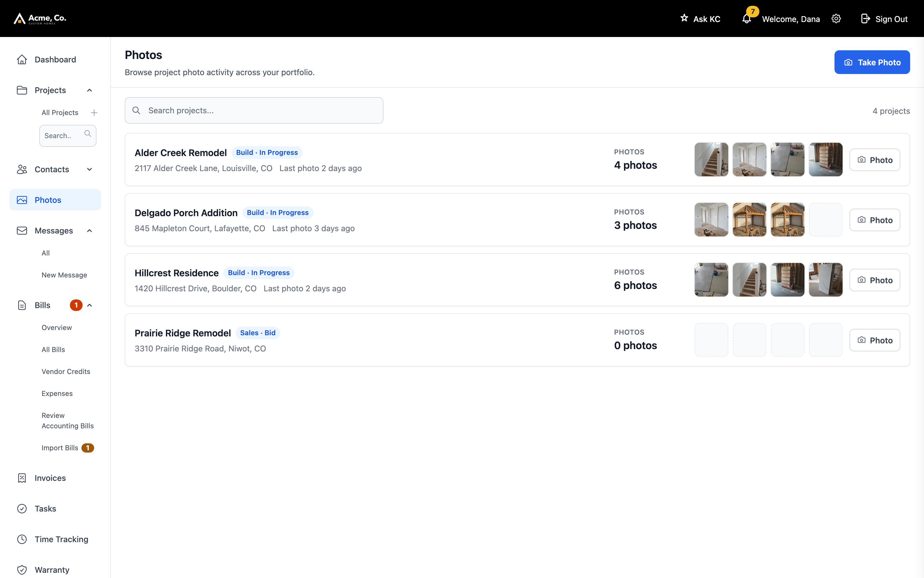Click the sidebar Search.. input
This screenshot has height=578, width=924.
coord(68,136)
